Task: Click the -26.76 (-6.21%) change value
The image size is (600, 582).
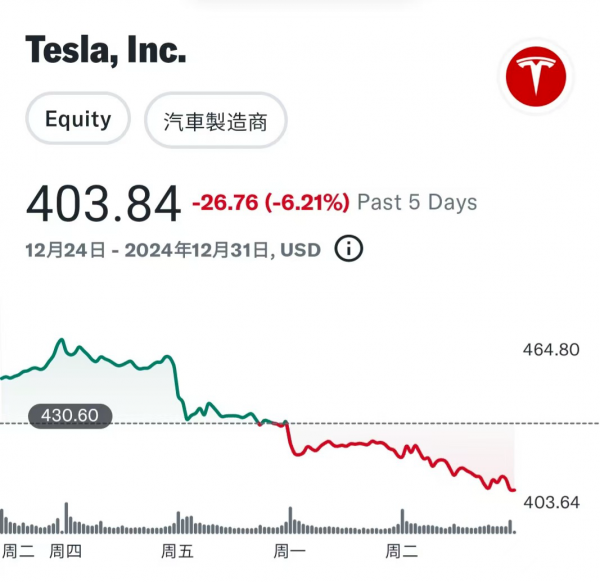Action: click(271, 202)
